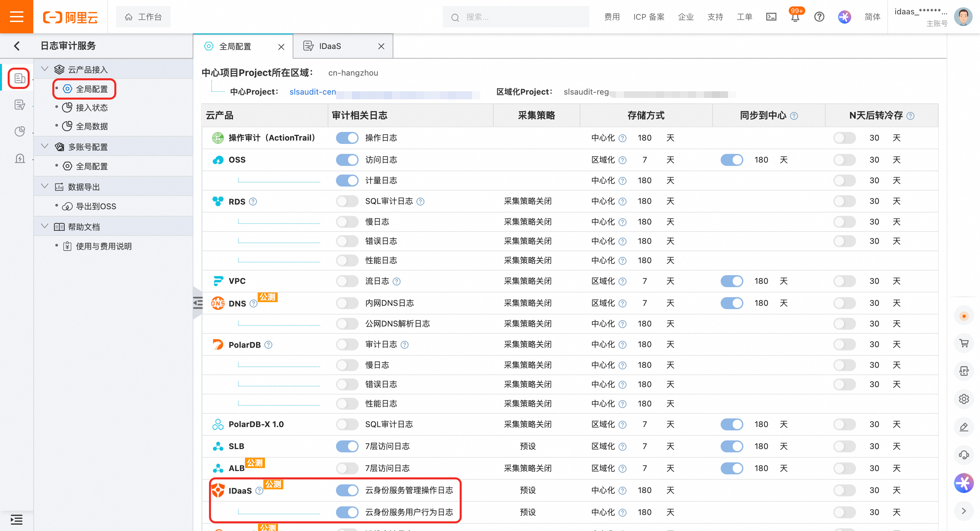Open 全局数据 in the sidebar
The height and width of the screenshot is (531, 980).
[92, 127]
